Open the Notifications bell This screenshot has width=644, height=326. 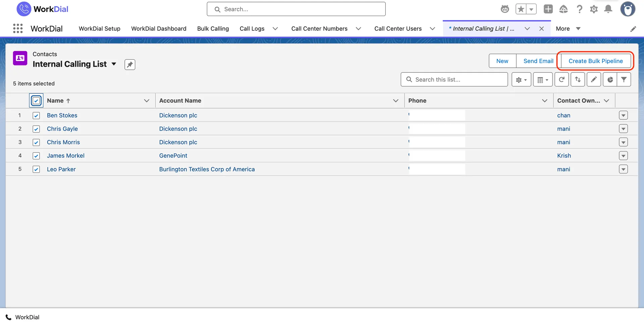[608, 9]
